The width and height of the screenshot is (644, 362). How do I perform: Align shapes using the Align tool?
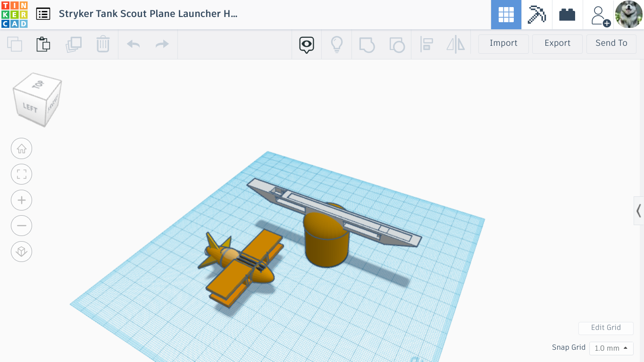click(x=427, y=44)
